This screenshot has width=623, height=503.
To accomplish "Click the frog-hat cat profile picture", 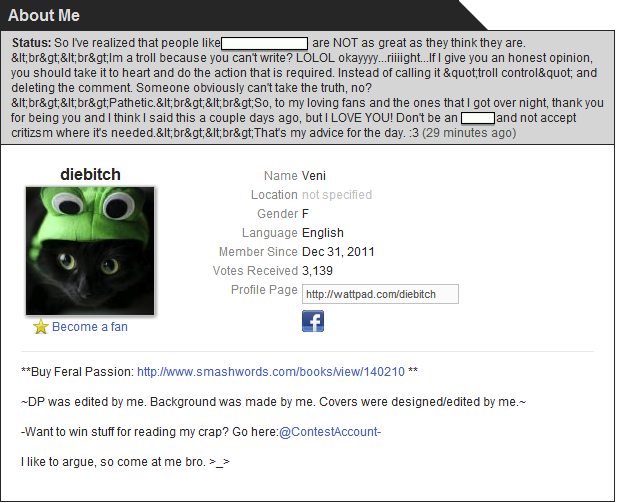I will [x=90, y=251].
